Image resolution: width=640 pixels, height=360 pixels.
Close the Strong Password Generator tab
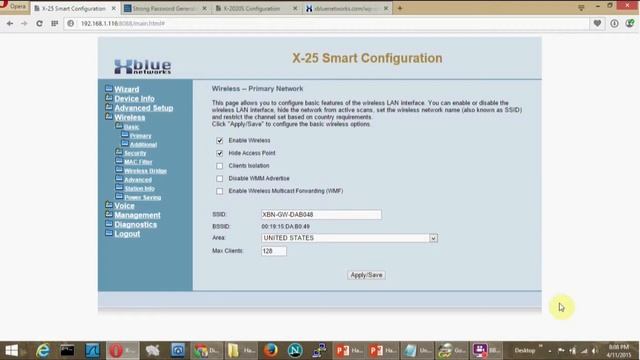click(x=204, y=8)
